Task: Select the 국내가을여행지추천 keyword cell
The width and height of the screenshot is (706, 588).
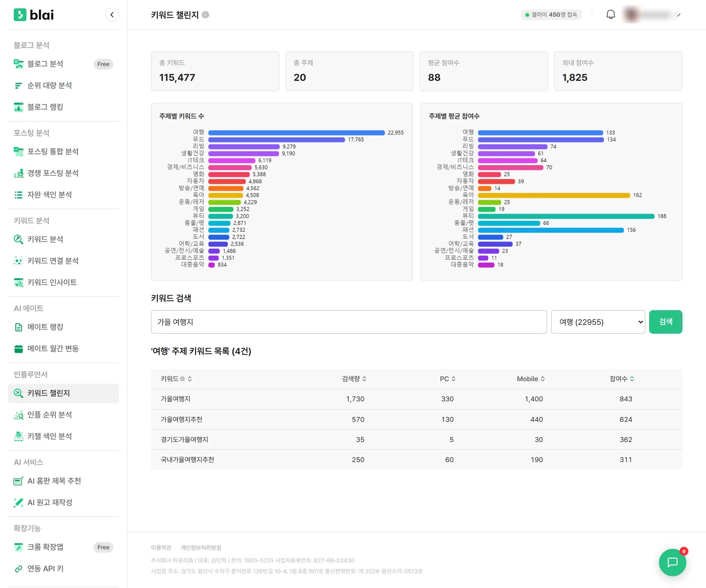Action: (187, 460)
